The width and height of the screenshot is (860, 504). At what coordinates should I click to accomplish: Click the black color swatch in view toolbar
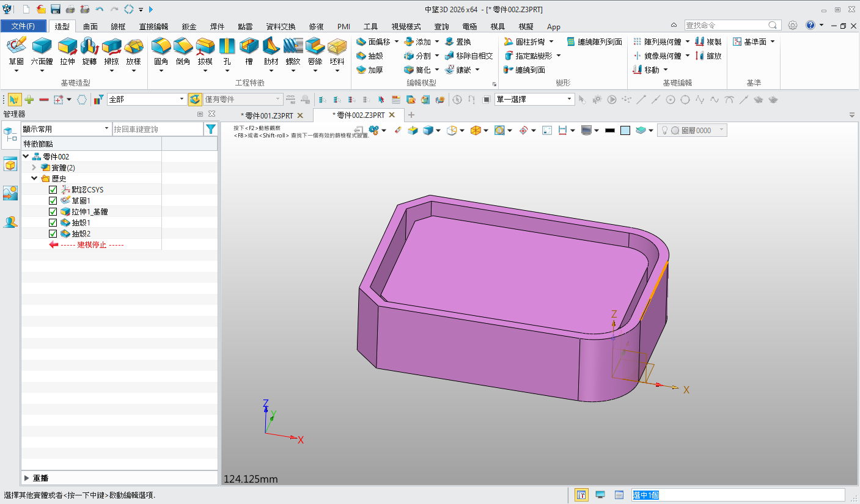(x=609, y=130)
